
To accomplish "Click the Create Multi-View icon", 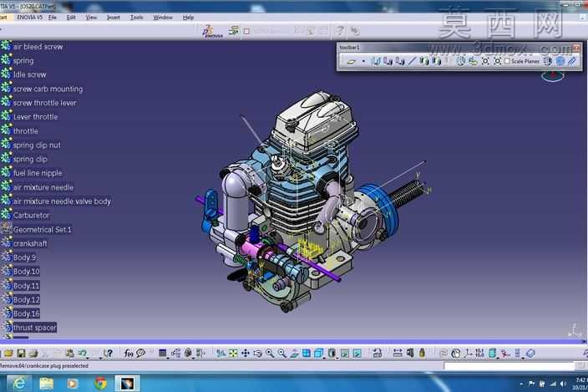I will click(307, 353).
